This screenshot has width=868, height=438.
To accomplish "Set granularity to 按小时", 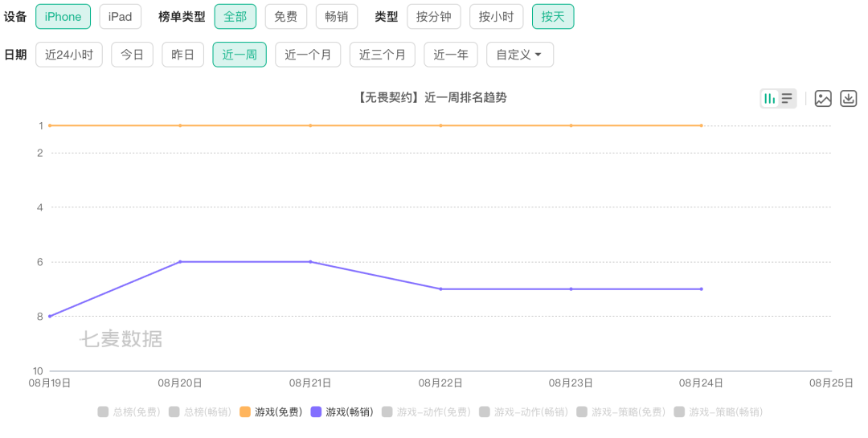I will [496, 17].
